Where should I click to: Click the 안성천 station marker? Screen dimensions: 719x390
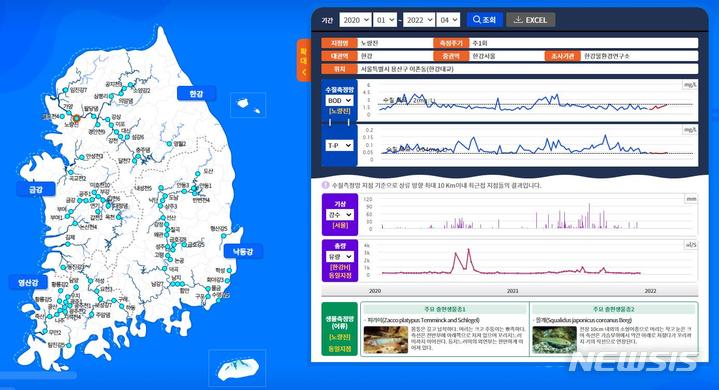click(x=82, y=157)
